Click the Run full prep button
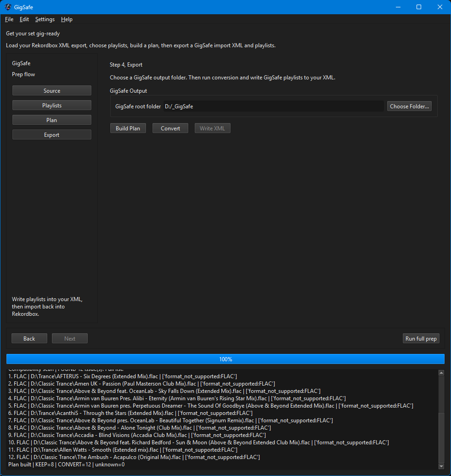451x476 pixels. coord(421,339)
